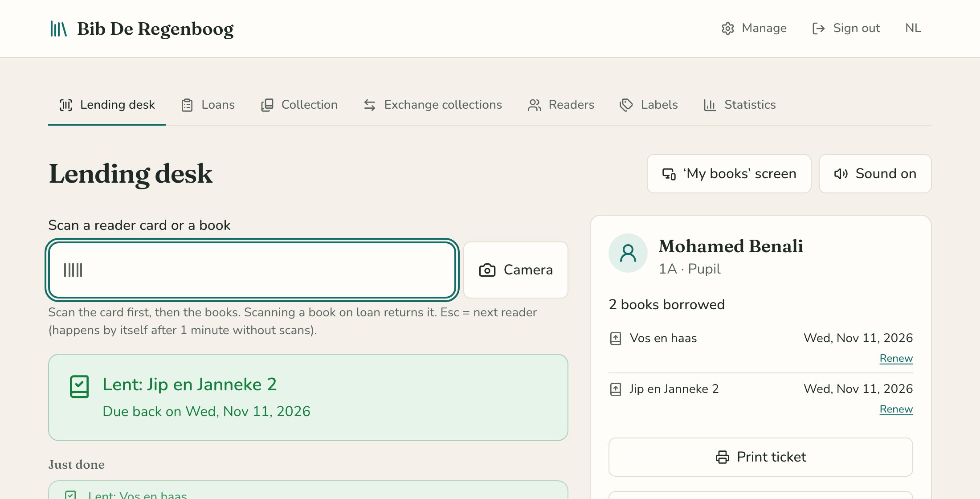This screenshot has width=980, height=499.
Task: Go to the Statistics tab
Action: tap(739, 105)
